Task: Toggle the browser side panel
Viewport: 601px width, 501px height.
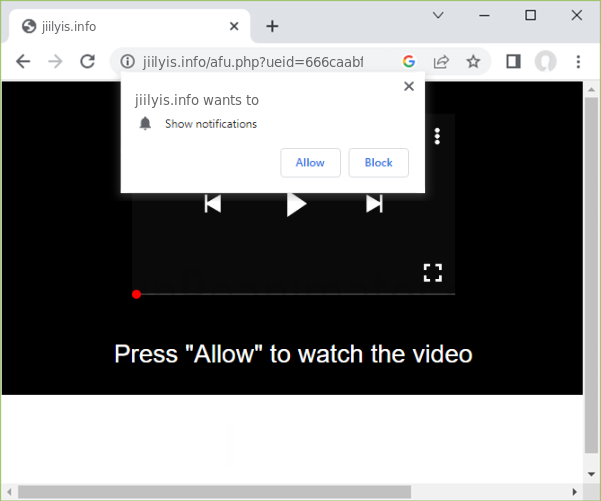Action: tap(513, 61)
